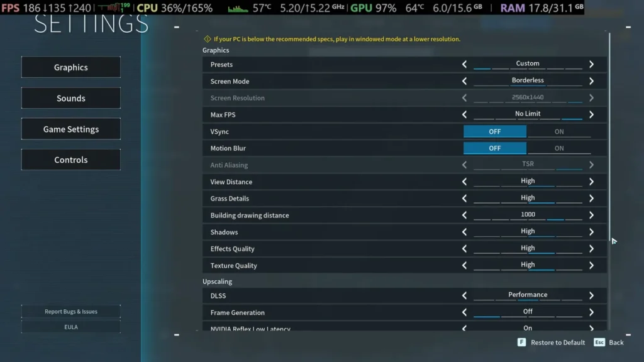Screen dimensions: 644x362
Task: Raise Texture Quality with right arrow
Action: click(591, 266)
